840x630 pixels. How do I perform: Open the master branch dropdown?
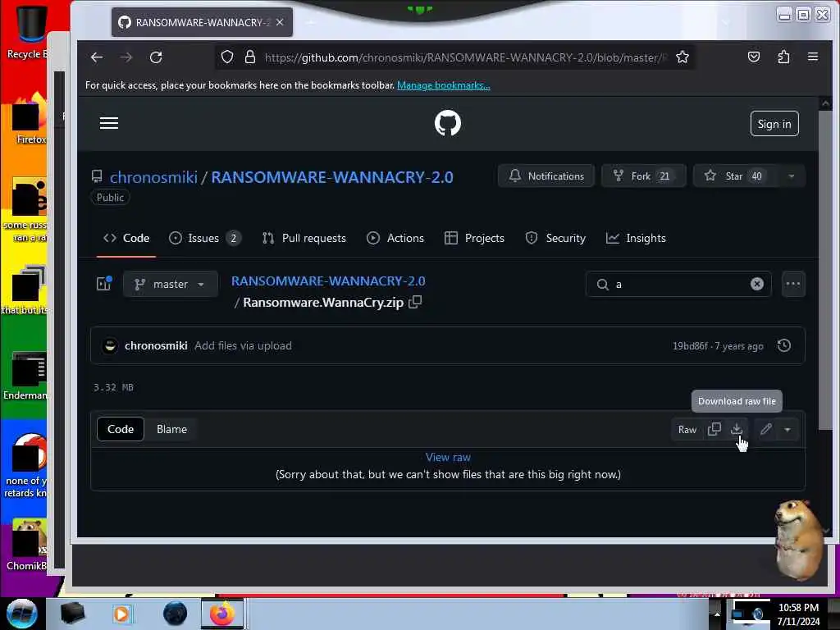(x=171, y=284)
